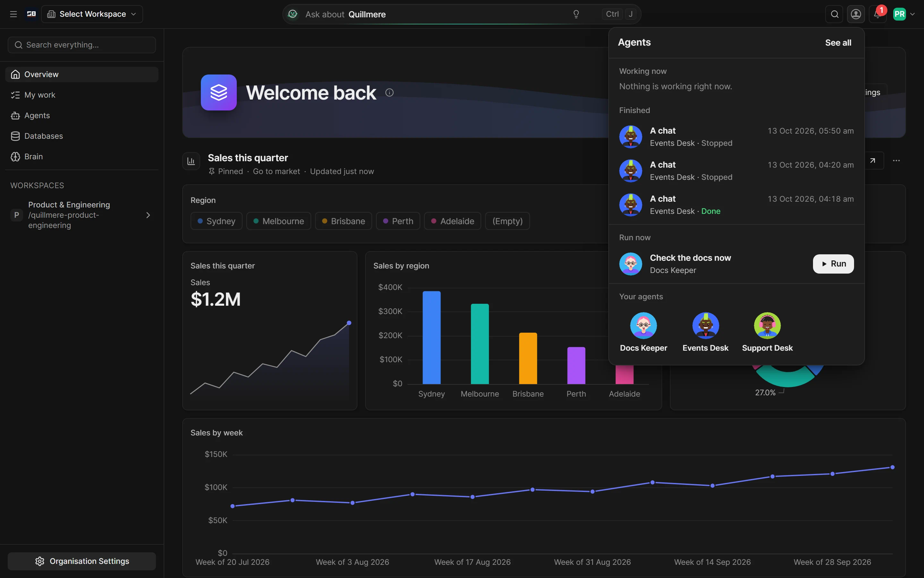This screenshot has height=578, width=924.
Task: Go to Overview in sidebar
Action: [x=82, y=74]
